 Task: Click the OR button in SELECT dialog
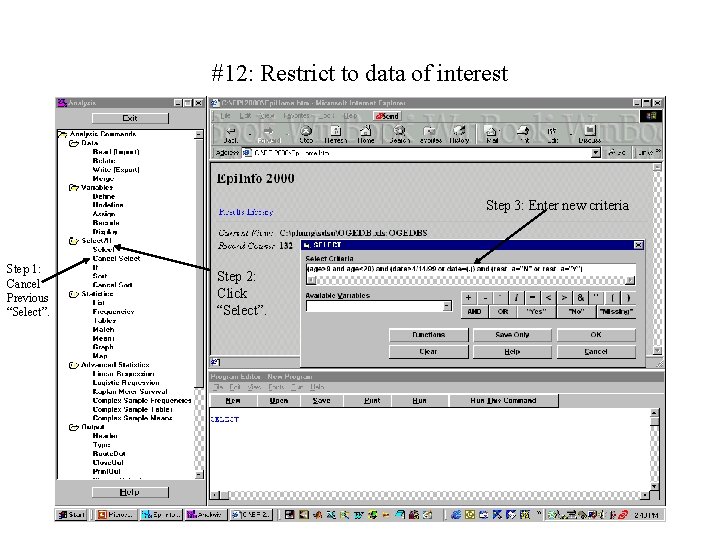tap(503, 312)
